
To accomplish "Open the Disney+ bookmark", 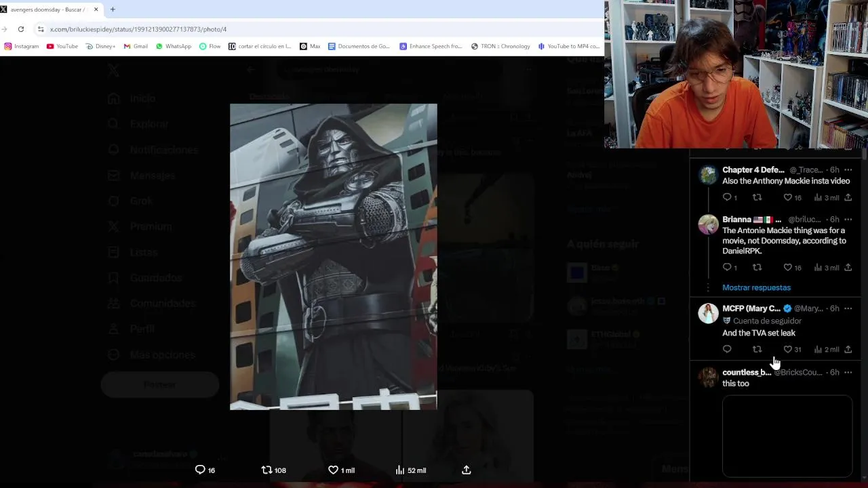I will [x=100, y=46].
